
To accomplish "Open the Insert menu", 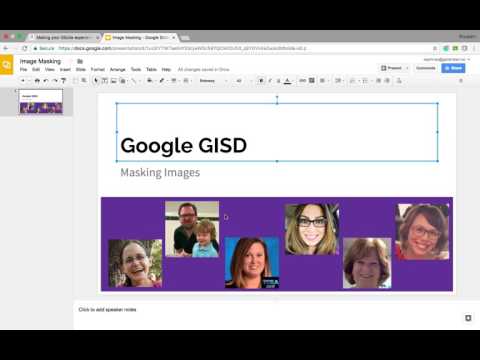I will click(x=65, y=69).
